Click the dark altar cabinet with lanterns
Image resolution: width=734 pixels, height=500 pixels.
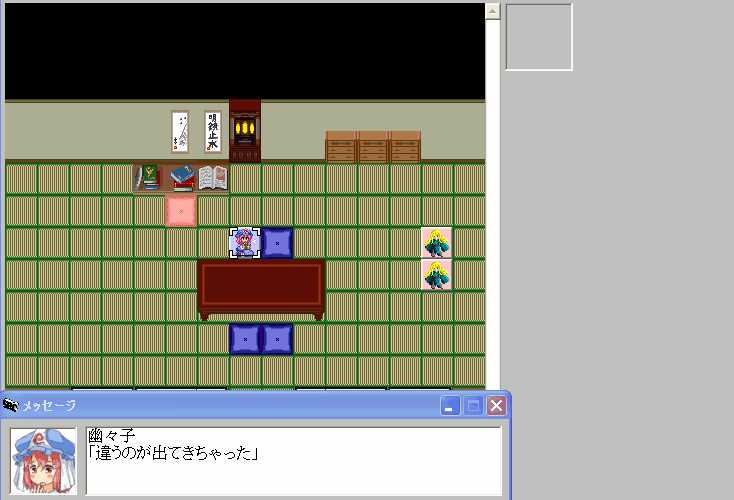[245, 130]
